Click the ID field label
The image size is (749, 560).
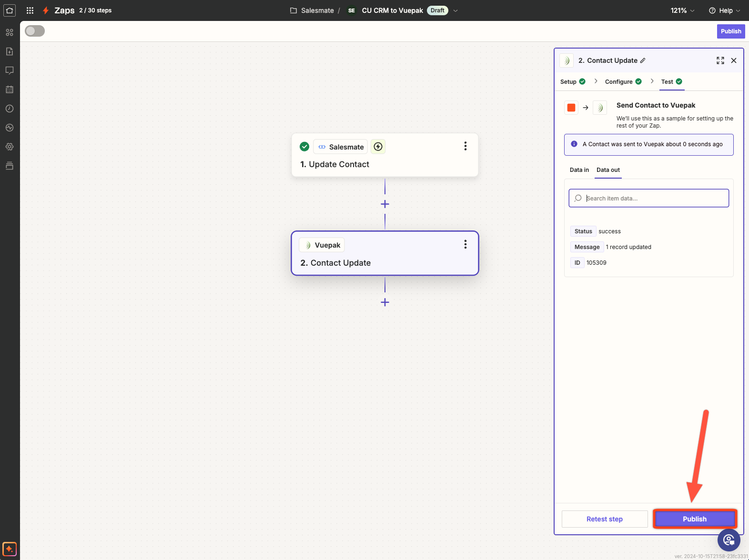pos(577,263)
